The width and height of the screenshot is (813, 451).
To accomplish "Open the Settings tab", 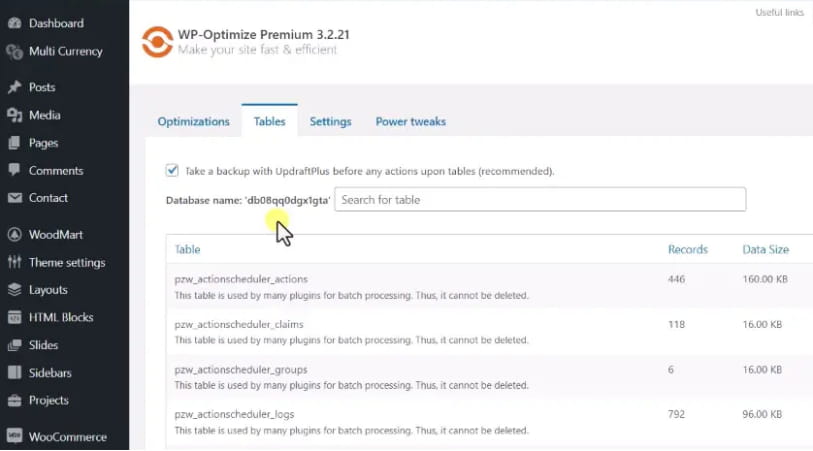I will [330, 122].
